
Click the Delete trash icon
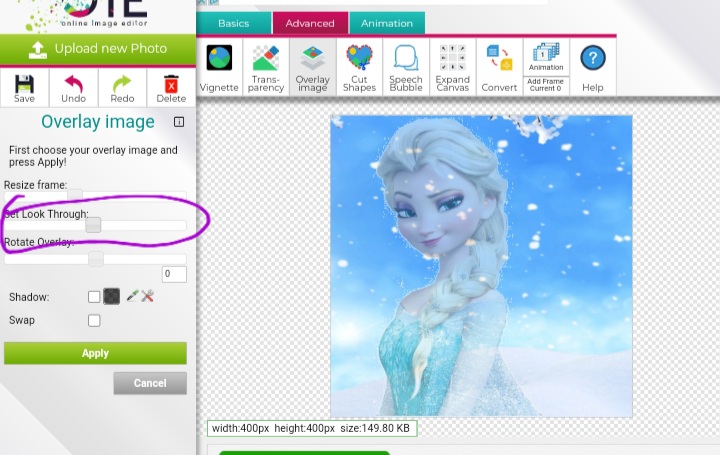click(x=171, y=87)
